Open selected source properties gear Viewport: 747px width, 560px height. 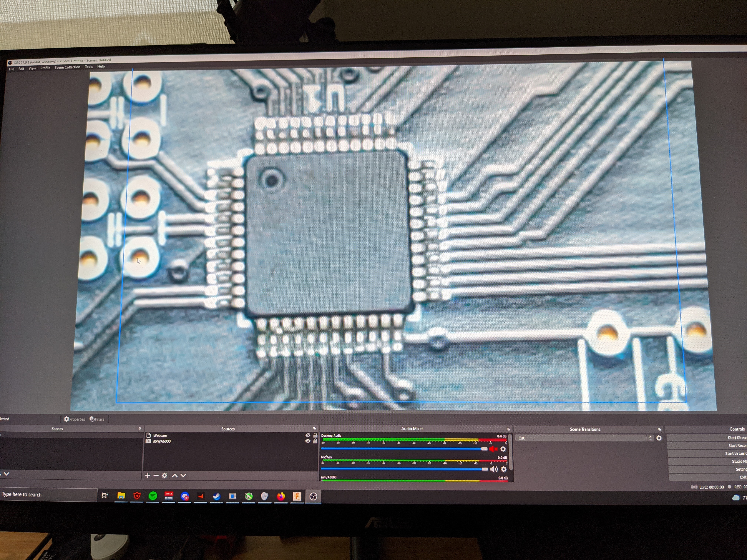click(x=165, y=475)
